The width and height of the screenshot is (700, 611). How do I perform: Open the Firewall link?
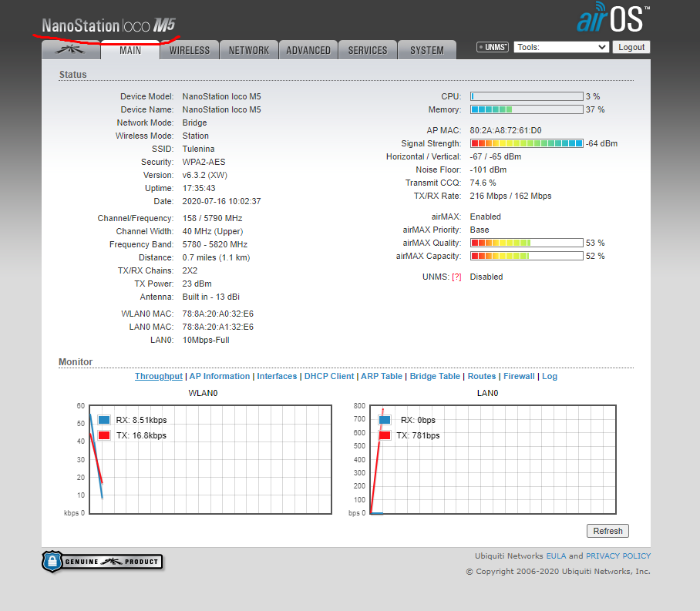click(x=519, y=376)
